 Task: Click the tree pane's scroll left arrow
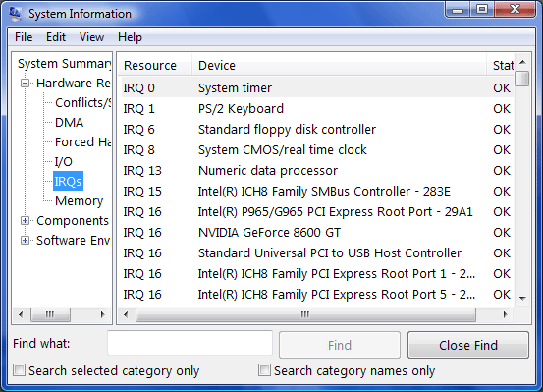21,314
